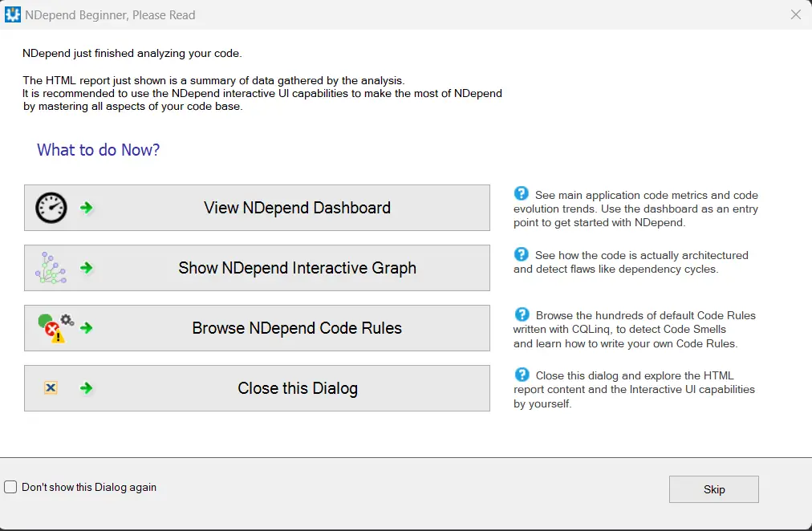
Task: Click help icon next to dashboard description
Action: point(521,193)
